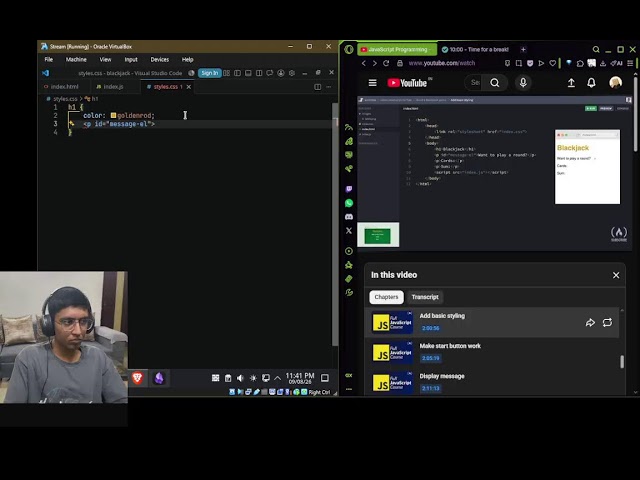This screenshot has height=480, width=640.
Task: Share the Add basic styling chapter
Action: (x=590, y=323)
